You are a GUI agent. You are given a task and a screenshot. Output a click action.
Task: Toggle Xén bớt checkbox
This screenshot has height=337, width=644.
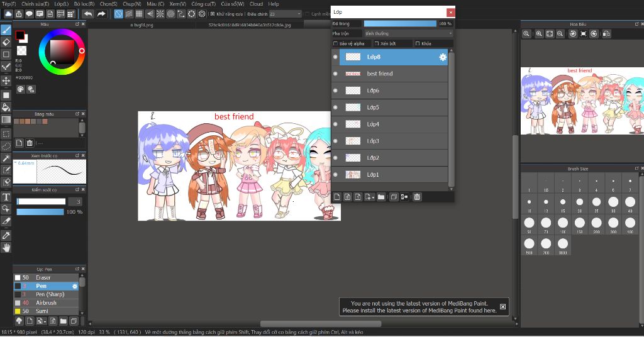(x=377, y=43)
